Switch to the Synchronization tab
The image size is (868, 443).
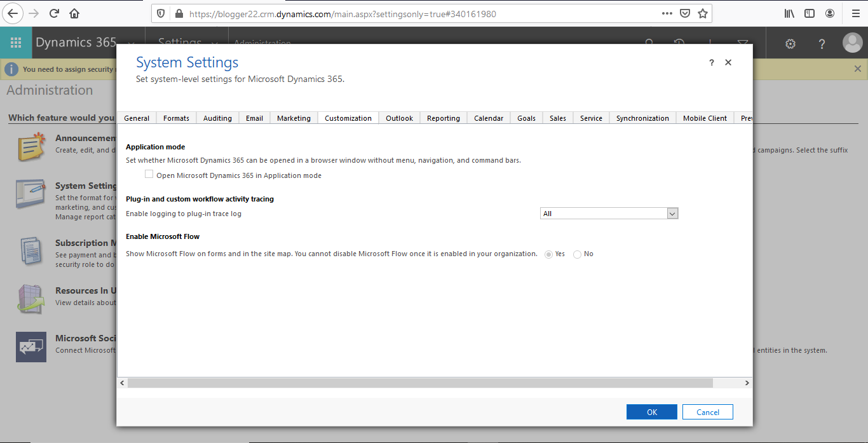tap(642, 118)
